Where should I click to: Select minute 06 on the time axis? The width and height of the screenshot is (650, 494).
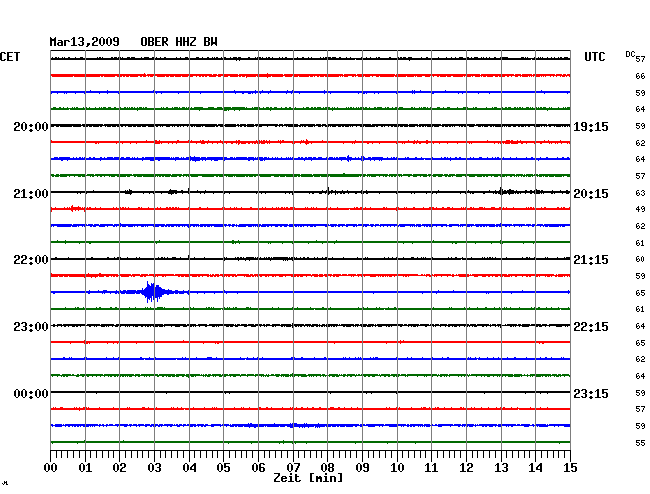pyautogui.click(x=258, y=468)
